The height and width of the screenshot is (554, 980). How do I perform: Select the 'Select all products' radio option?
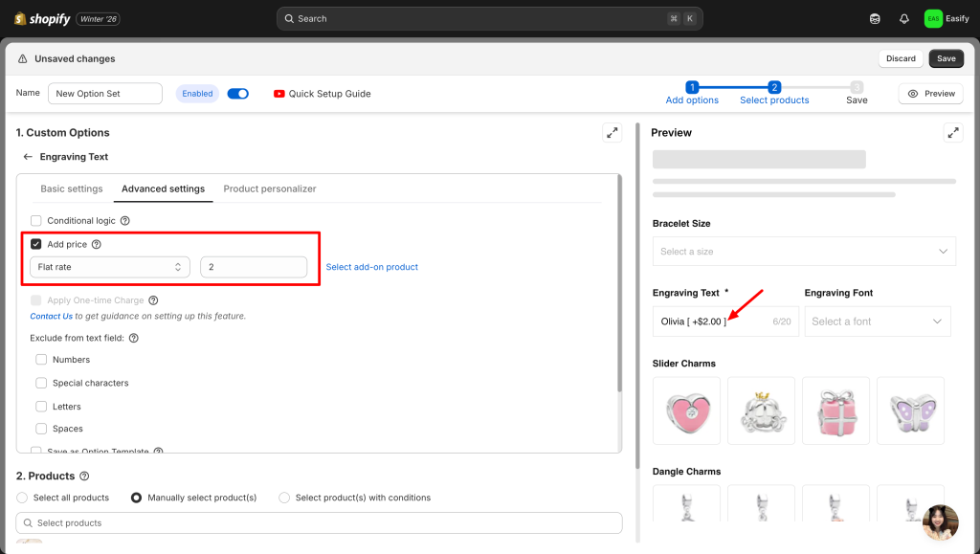[x=23, y=498]
